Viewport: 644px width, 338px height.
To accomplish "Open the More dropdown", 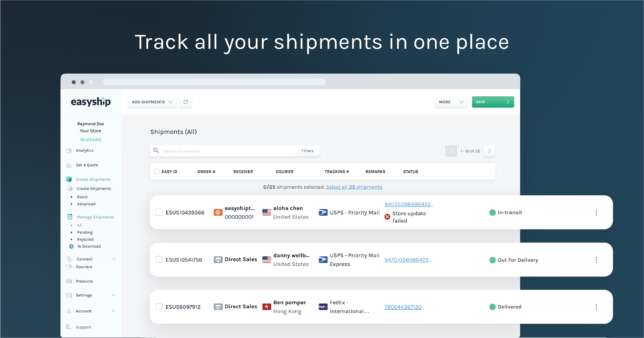I will click(451, 102).
